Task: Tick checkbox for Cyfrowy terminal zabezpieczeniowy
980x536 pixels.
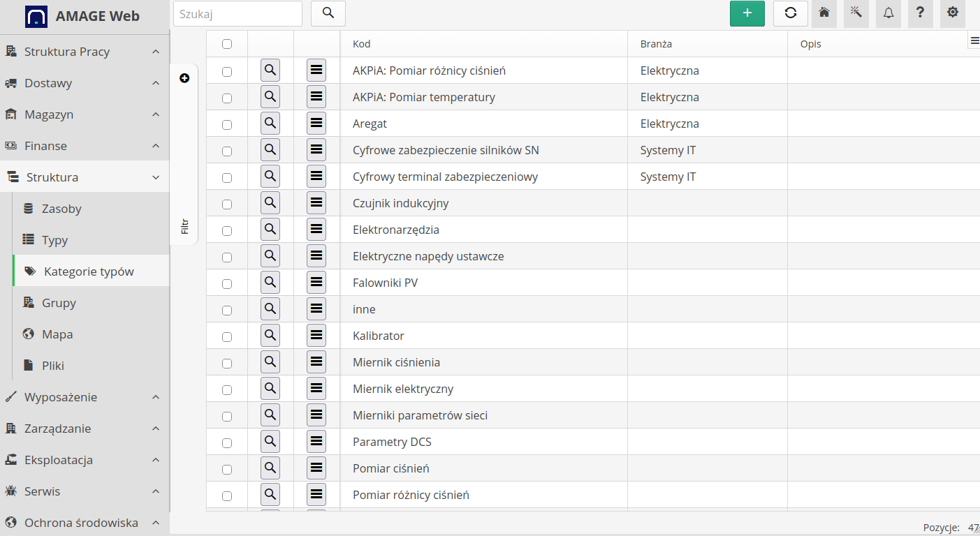Action: (x=227, y=177)
